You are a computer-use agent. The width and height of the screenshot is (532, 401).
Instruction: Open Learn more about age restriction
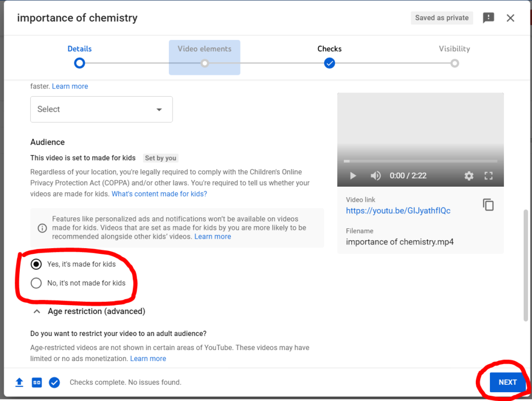[x=148, y=358]
